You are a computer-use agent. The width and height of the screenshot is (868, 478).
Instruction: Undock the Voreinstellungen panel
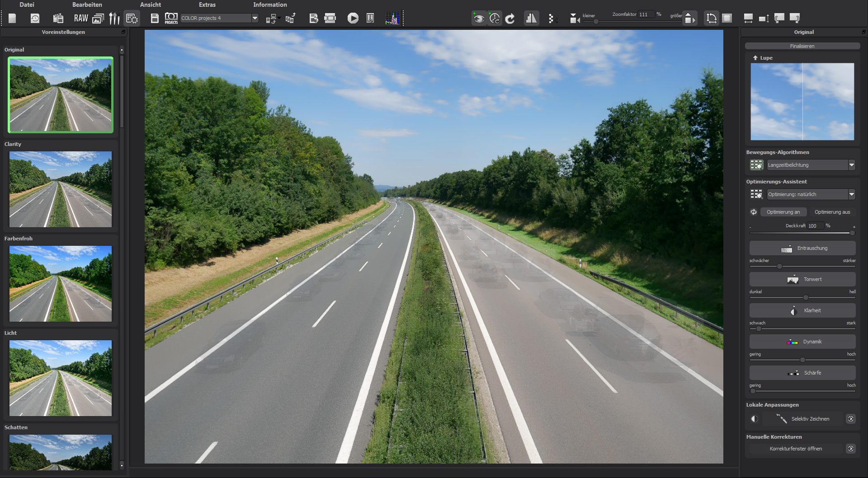[123, 32]
